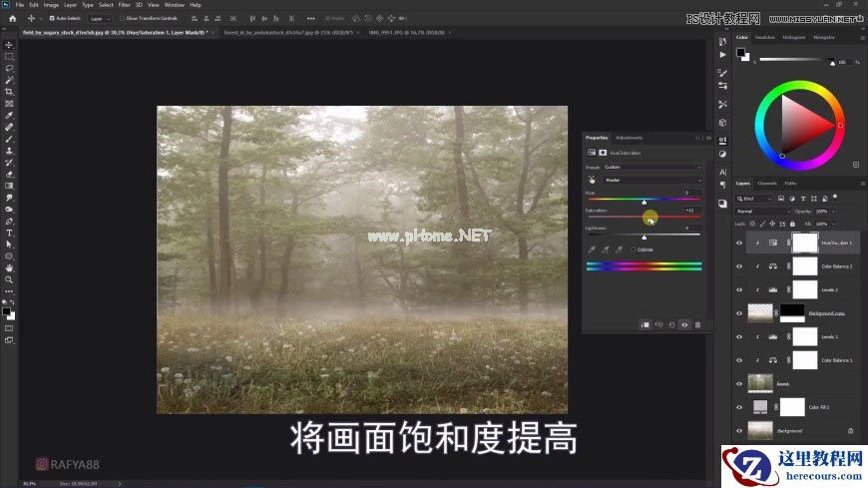Click the foreground color swatch in Color panel

point(740,52)
